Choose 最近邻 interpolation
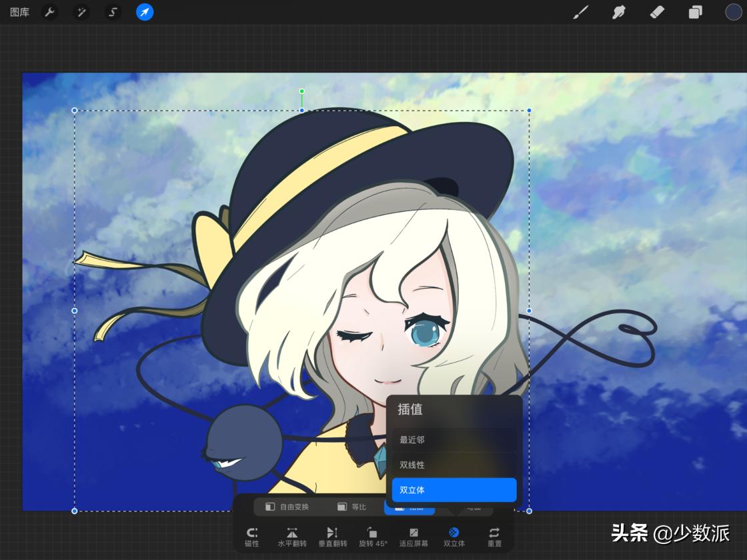 click(x=412, y=439)
